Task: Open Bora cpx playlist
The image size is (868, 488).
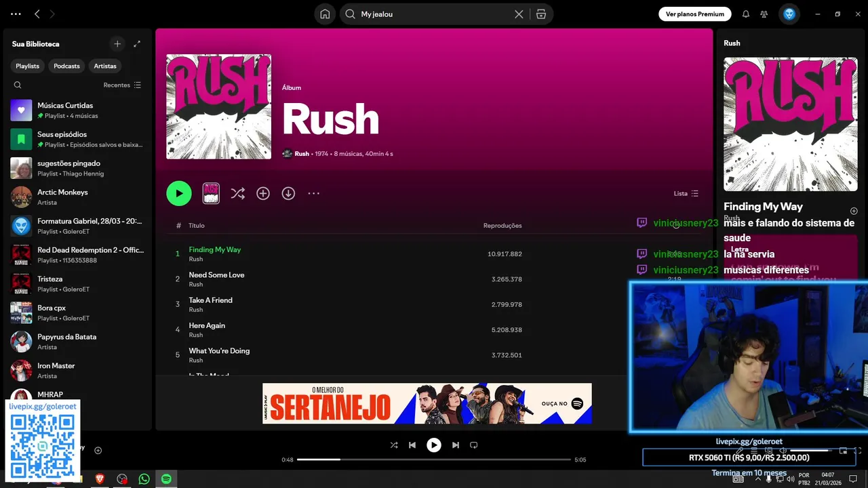Action: (77, 312)
